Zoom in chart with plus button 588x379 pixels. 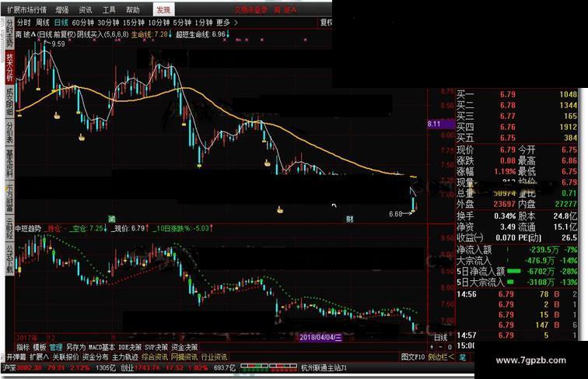[x=432, y=347]
